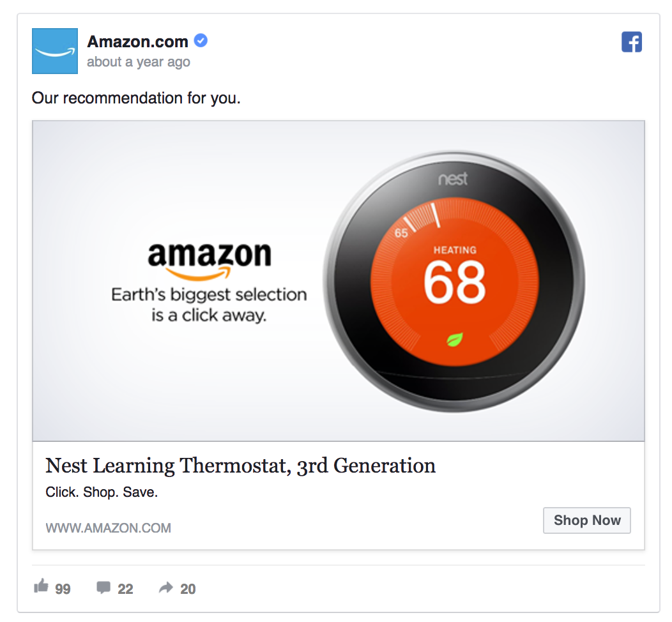Click the 68 temperature display
Viewport: 672px width, 622px height.
[454, 283]
